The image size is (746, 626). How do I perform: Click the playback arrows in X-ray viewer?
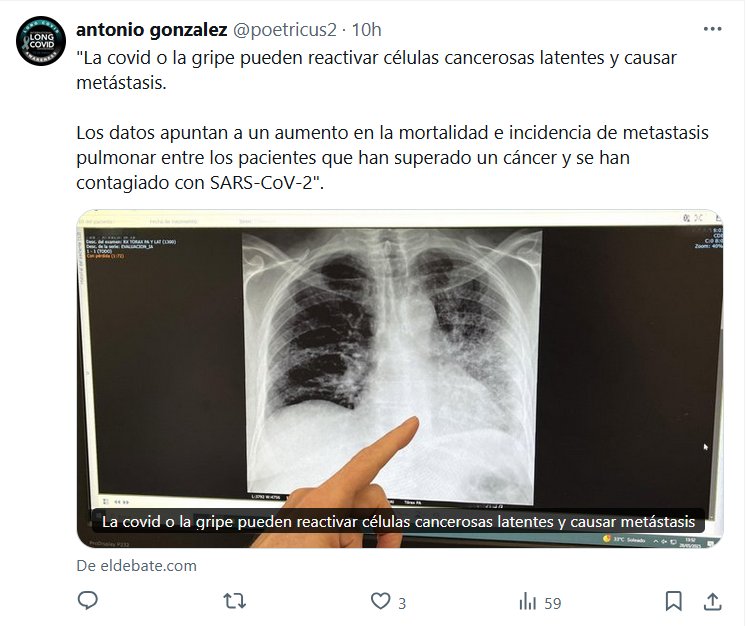[x=121, y=501]
